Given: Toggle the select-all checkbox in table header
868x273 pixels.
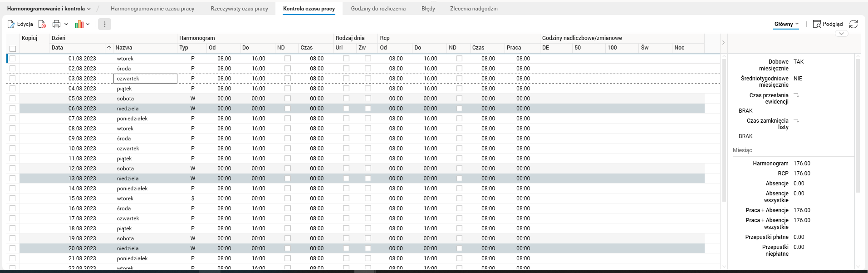Looking at the screenshot, I should coord(13,49).
